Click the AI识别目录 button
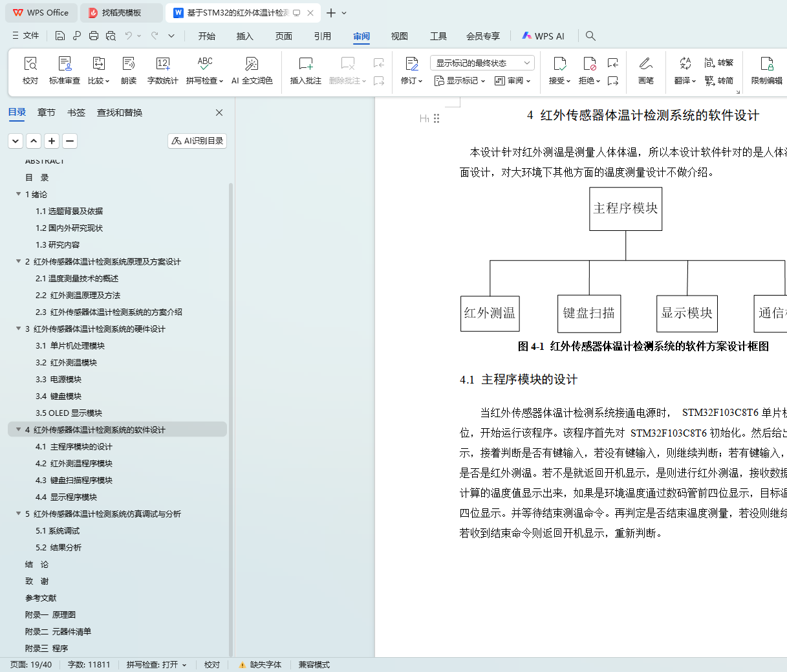The width and height of the screenshot is (787, 672). pyautogui.click(x=197, y=140)
